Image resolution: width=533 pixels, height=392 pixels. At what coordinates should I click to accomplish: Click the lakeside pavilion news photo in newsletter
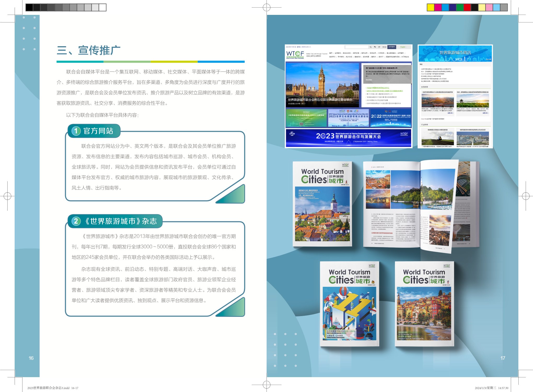pyautogui.click(x=473, y=101)
